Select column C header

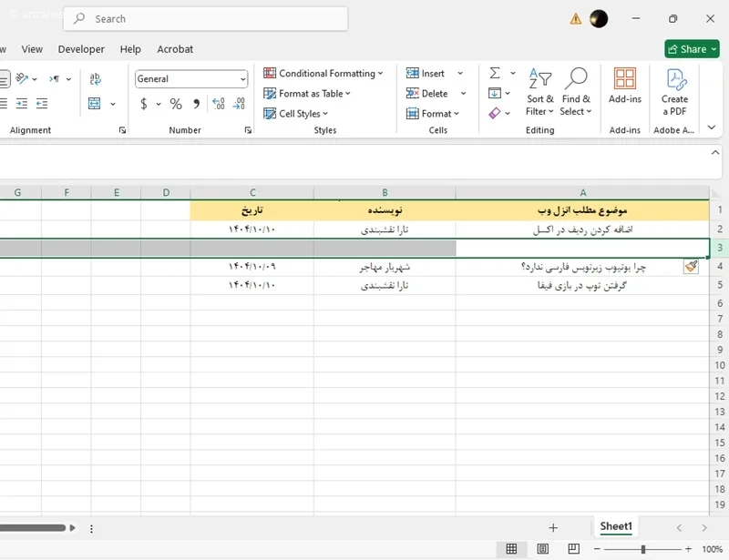coord(252,192)
